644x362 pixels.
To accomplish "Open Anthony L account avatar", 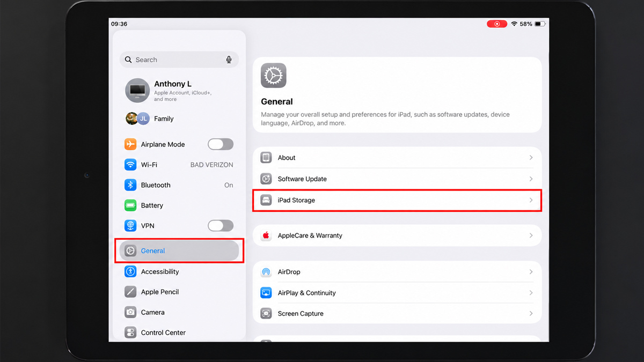I will [137, 91].
